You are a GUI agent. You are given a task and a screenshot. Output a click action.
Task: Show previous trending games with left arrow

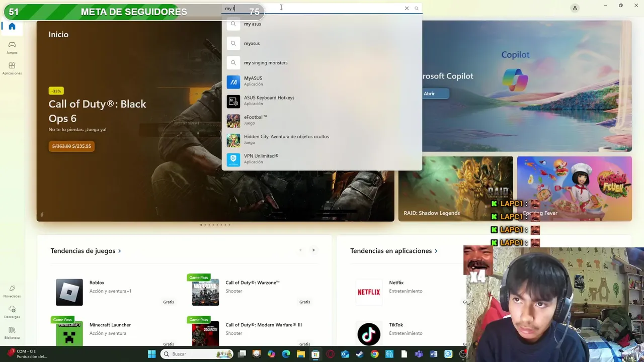point(300,250)
